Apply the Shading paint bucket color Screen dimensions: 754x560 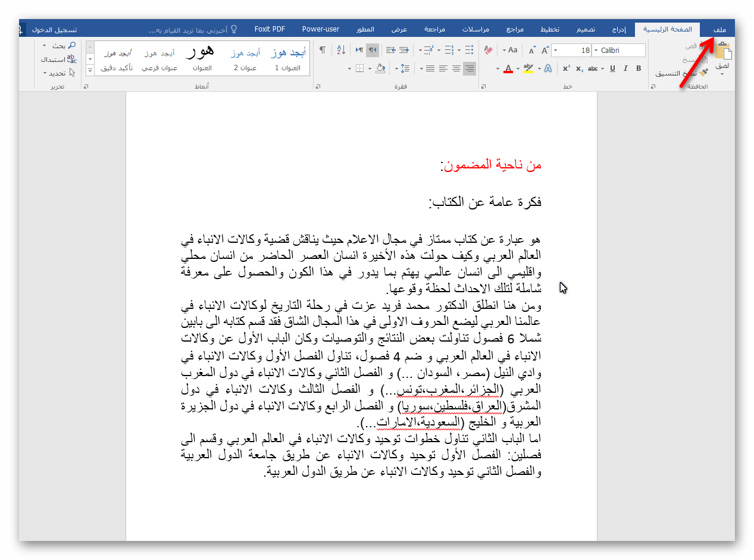[380, 68]
